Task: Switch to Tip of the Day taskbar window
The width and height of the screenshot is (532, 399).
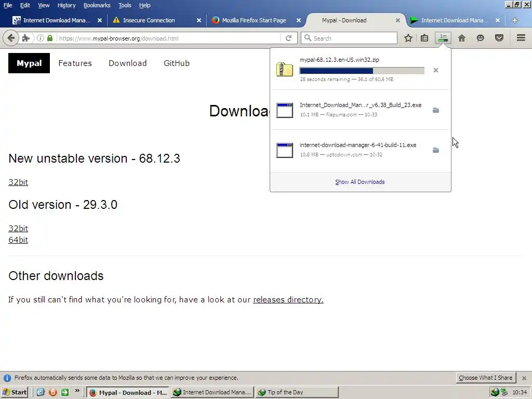Action: click(x=297, y=392)
